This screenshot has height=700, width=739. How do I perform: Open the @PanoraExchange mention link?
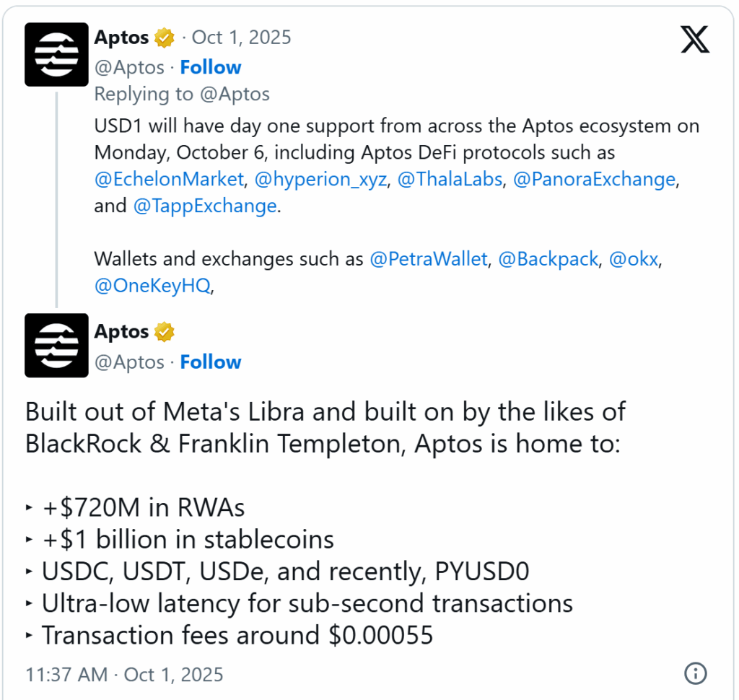click(594, 179)
